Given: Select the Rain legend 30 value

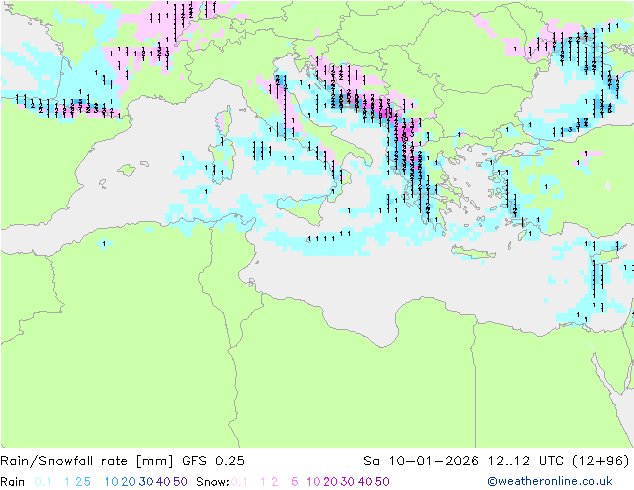Looking at the screenshot, I should [x=146, y=482].
